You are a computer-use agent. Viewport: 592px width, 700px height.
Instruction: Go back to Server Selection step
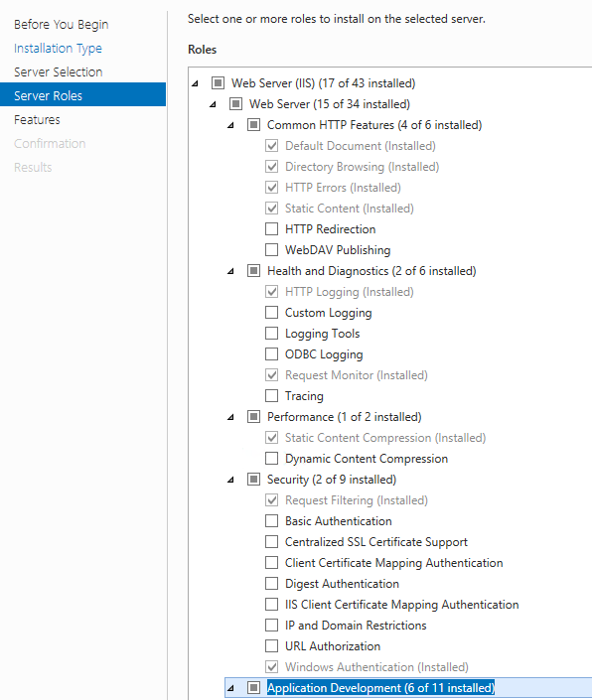(59, 71)
